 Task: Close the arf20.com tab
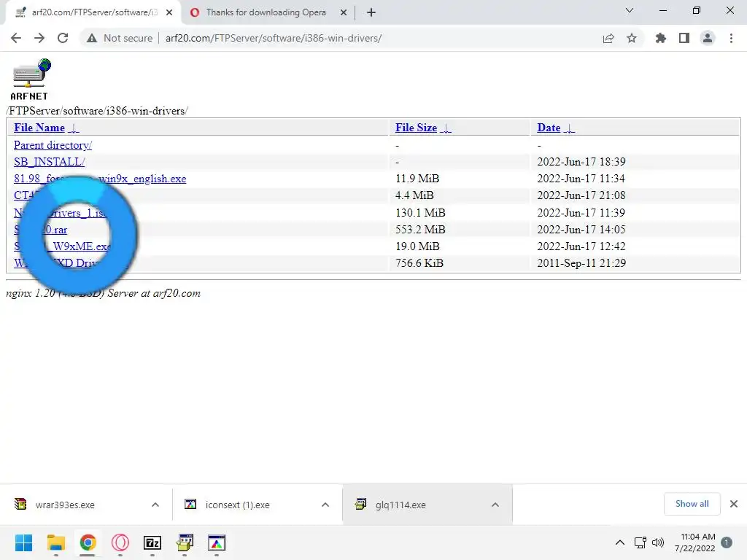point(169,12)
